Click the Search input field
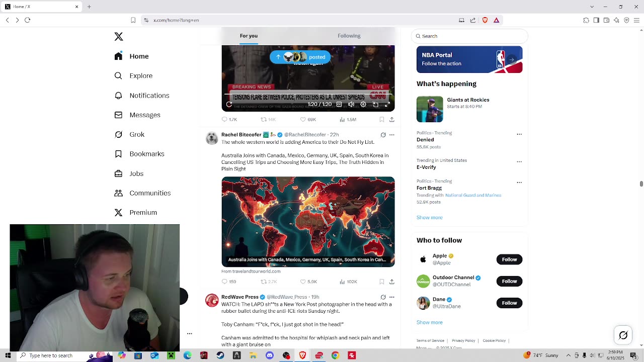Viewport: 644px width, 362px height. point(469,36)
